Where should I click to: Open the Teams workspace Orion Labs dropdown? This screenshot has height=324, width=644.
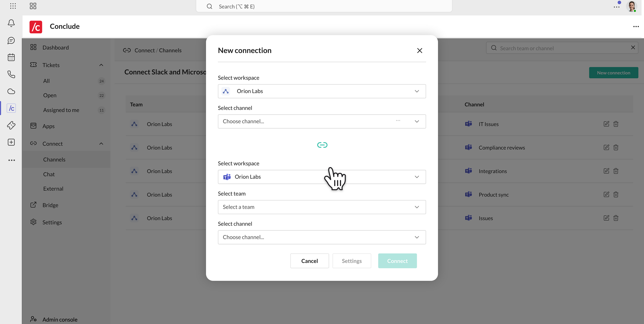322,177
